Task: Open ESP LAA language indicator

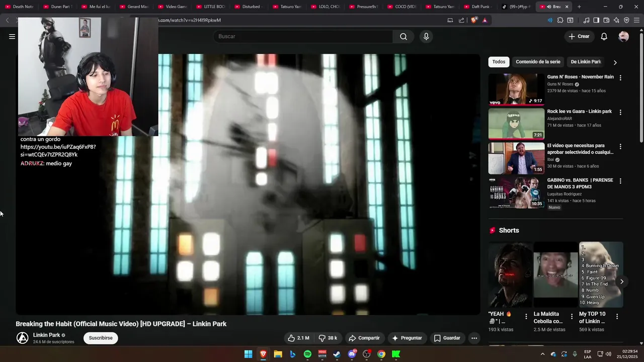Action: 588,354
